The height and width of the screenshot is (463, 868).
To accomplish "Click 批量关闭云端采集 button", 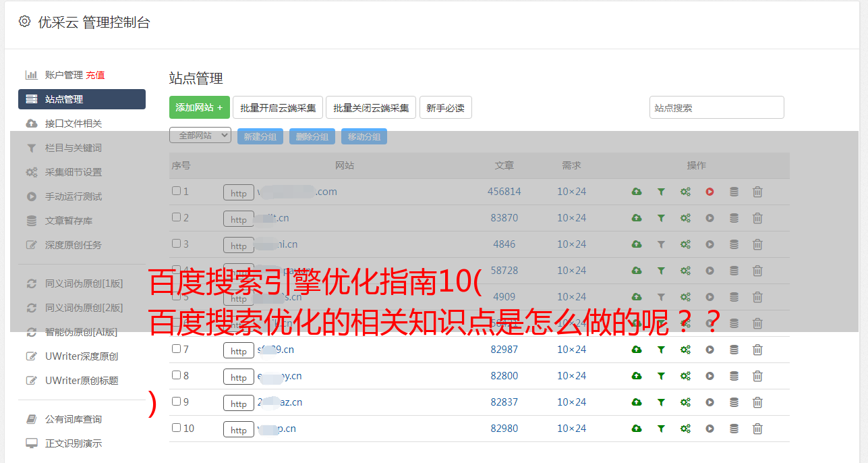I will [371, 107].
